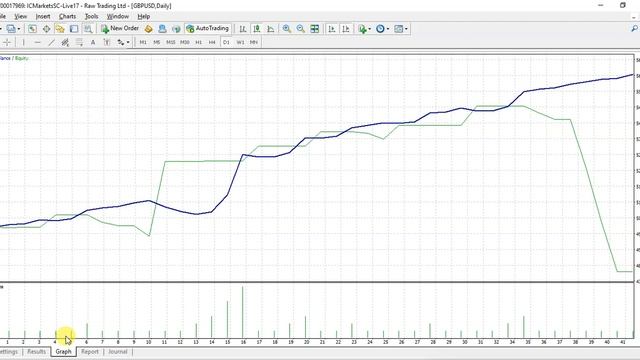Screen dimensions: 640x360
Task: Click the blue person icon beside MetaEditor
Action: [x=162, y=29]
